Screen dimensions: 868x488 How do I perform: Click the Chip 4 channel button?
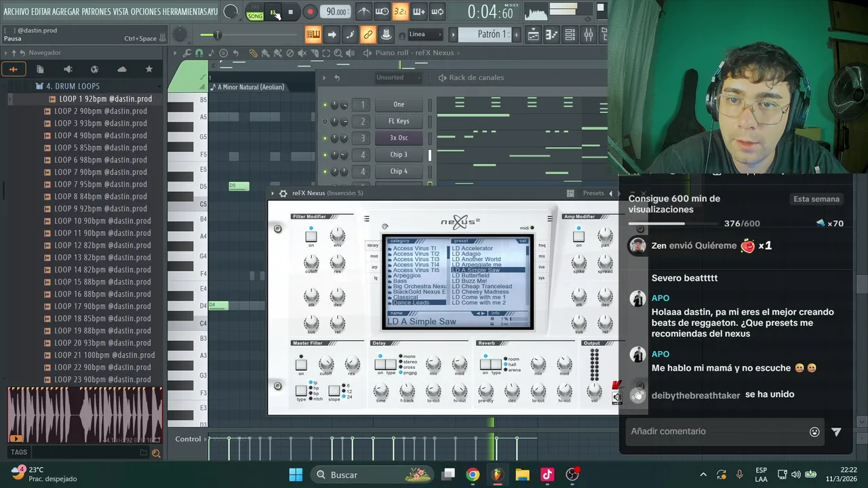point(399,171)
